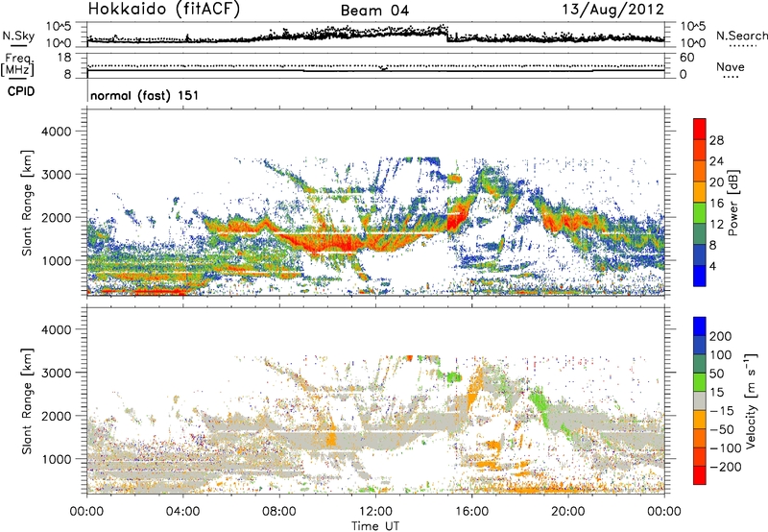The height and width of the screenshot is (532, 768).
Task: Click the blue top of the velocity colorbar
Action: 700,326
